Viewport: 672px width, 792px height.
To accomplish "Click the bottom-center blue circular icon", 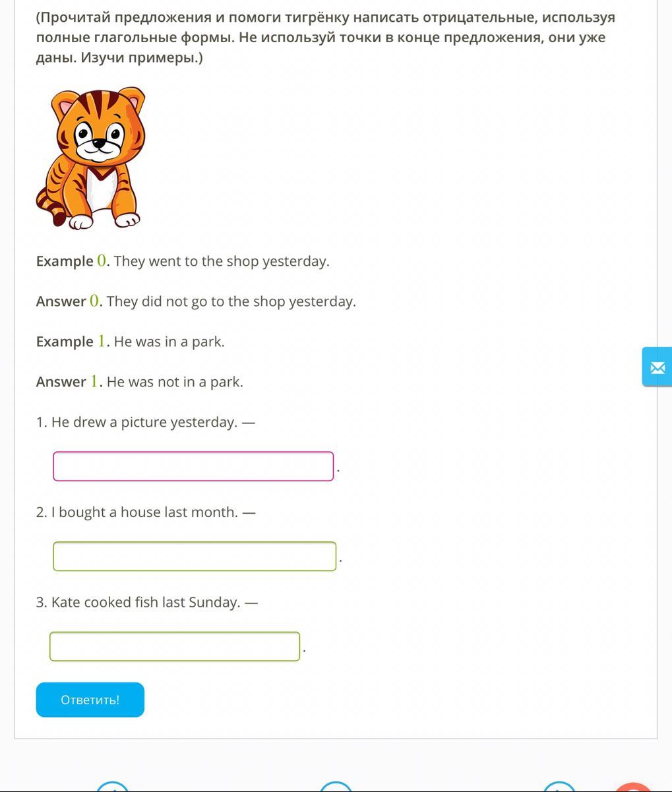I will [x=336, y=787].
